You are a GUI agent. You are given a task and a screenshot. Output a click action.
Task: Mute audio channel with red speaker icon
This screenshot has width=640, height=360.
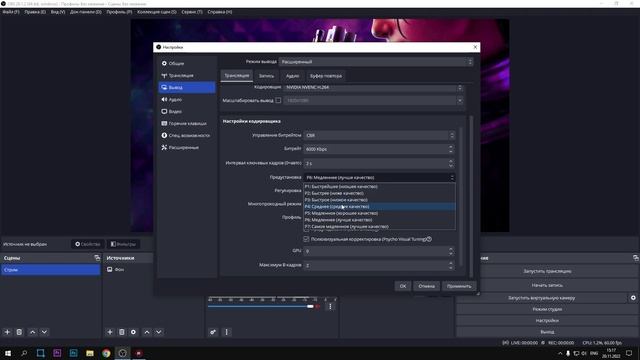click(318, 307)
